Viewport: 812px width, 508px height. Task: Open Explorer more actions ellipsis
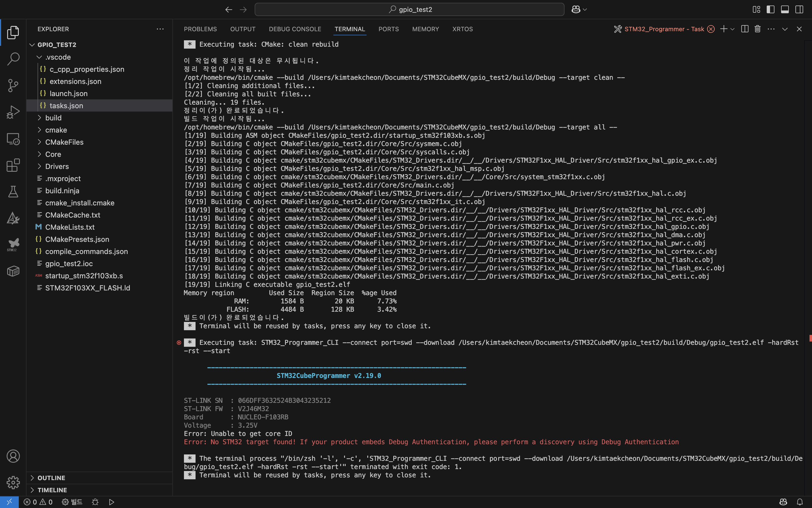pyautogui.click(x=160, y=29)
